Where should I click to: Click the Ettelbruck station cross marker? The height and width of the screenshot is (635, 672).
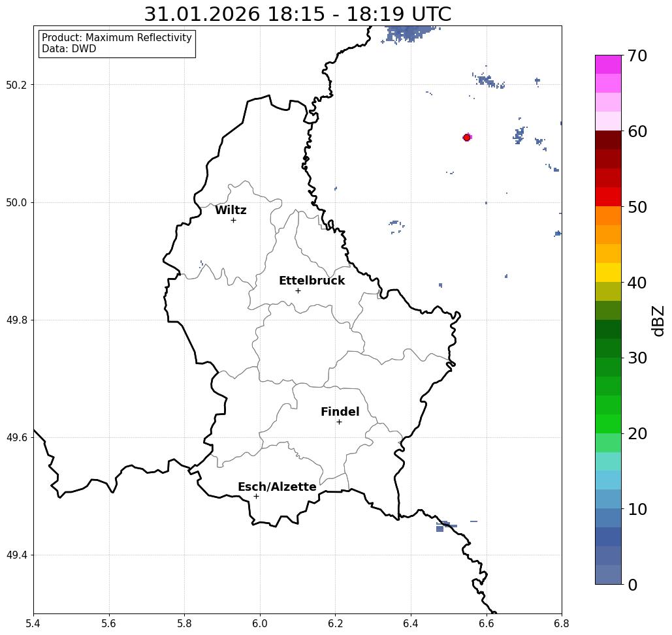tap(298, 290)
